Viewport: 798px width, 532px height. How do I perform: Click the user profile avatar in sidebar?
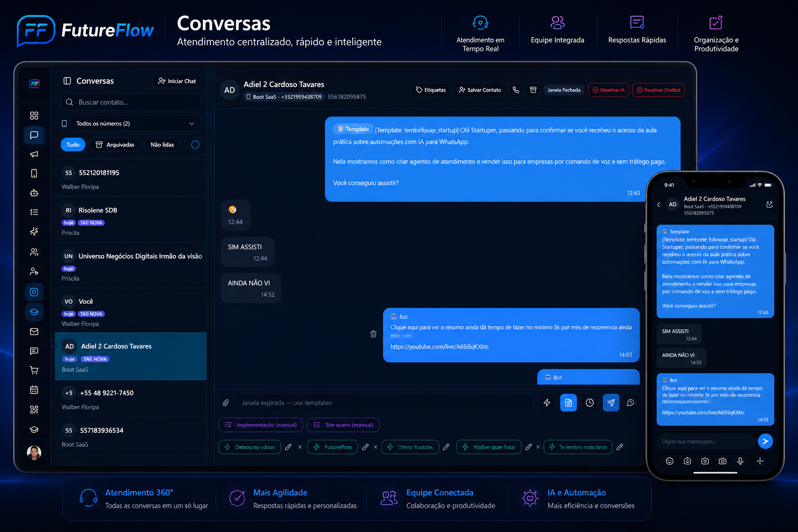(x=34, y=453)
